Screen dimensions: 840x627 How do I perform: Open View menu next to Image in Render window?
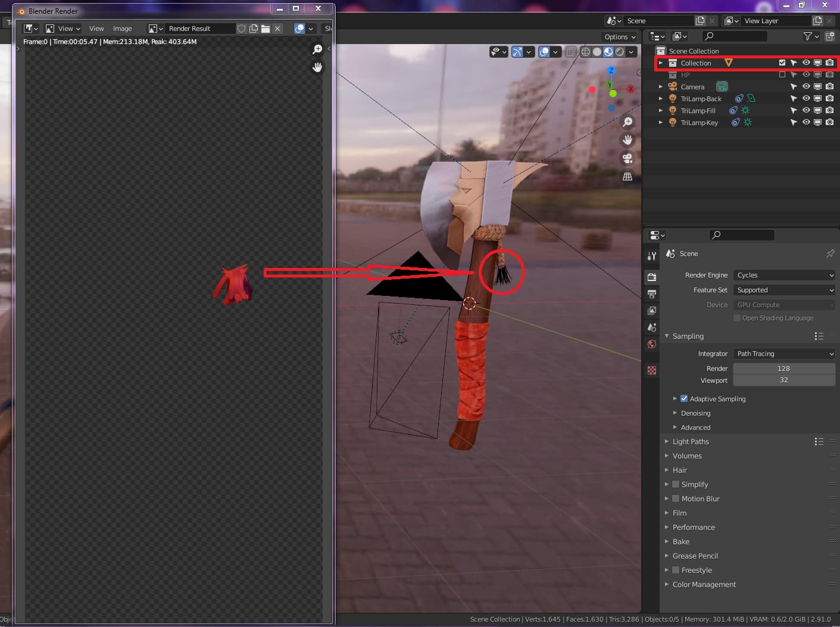pyautogui.click(x=96, y=29)
